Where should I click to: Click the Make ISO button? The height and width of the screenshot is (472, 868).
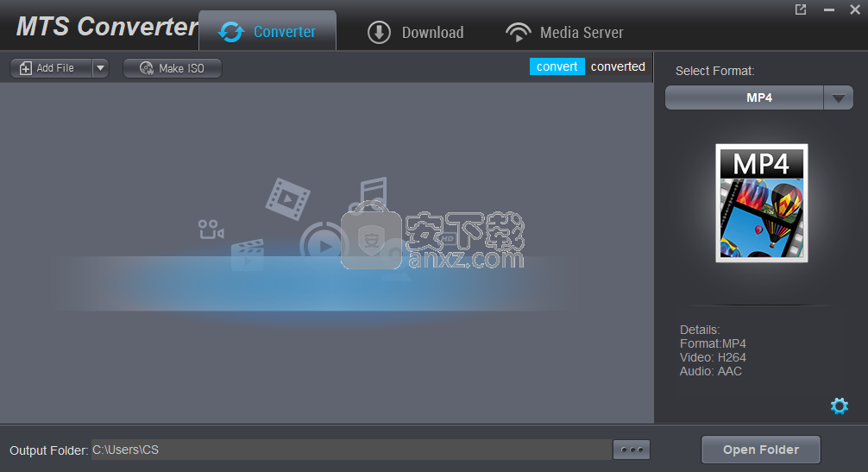pyautogui.click(x=173, y=68)
